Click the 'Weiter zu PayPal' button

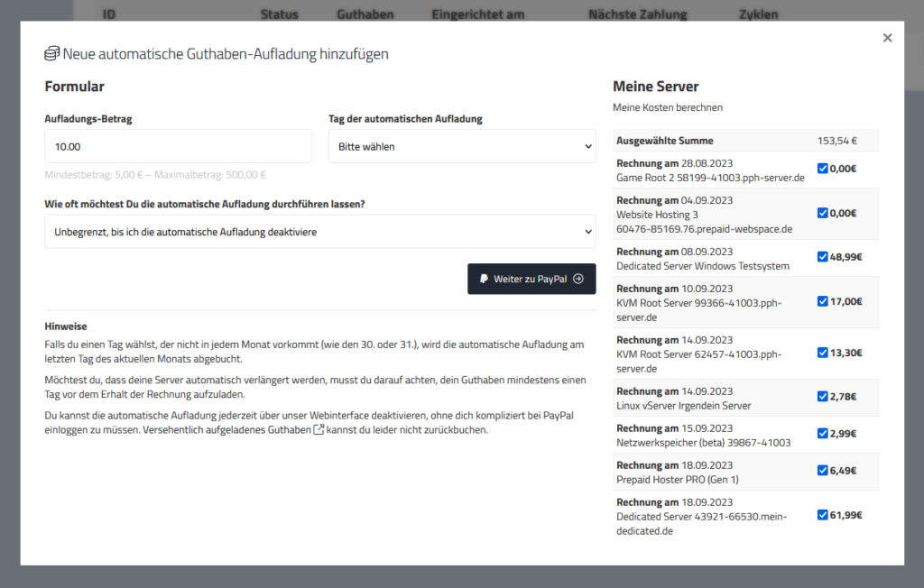531,279
